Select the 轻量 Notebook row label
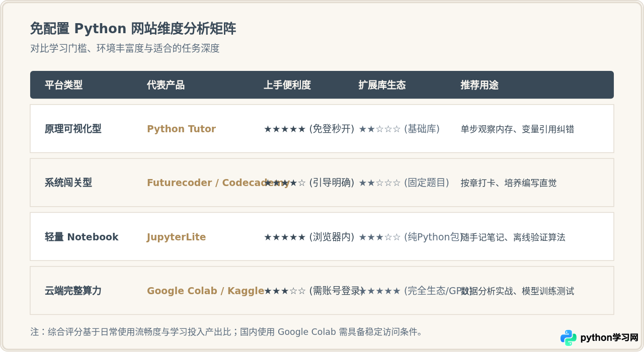Screen dimensions: 644x352 pos(82,237)
